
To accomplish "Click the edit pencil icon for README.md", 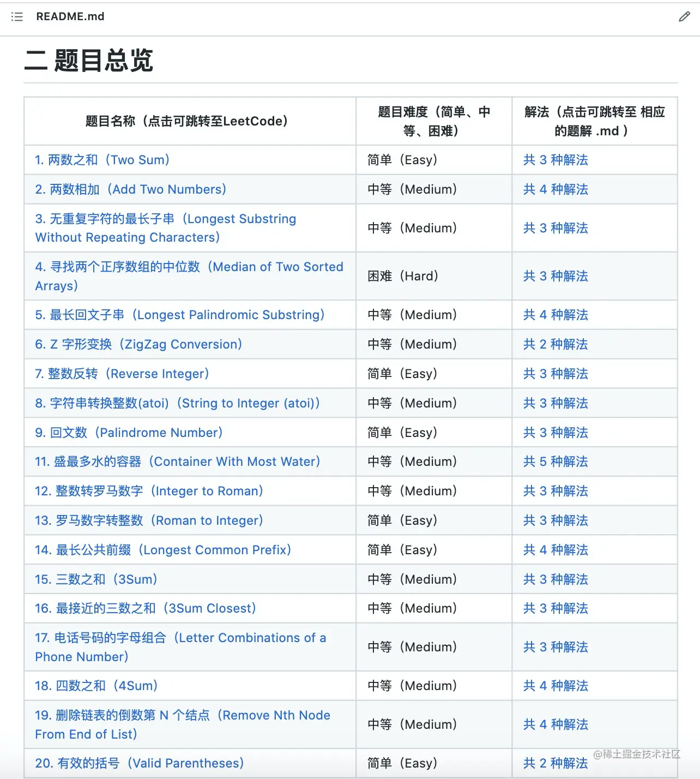I will [685, 17].
